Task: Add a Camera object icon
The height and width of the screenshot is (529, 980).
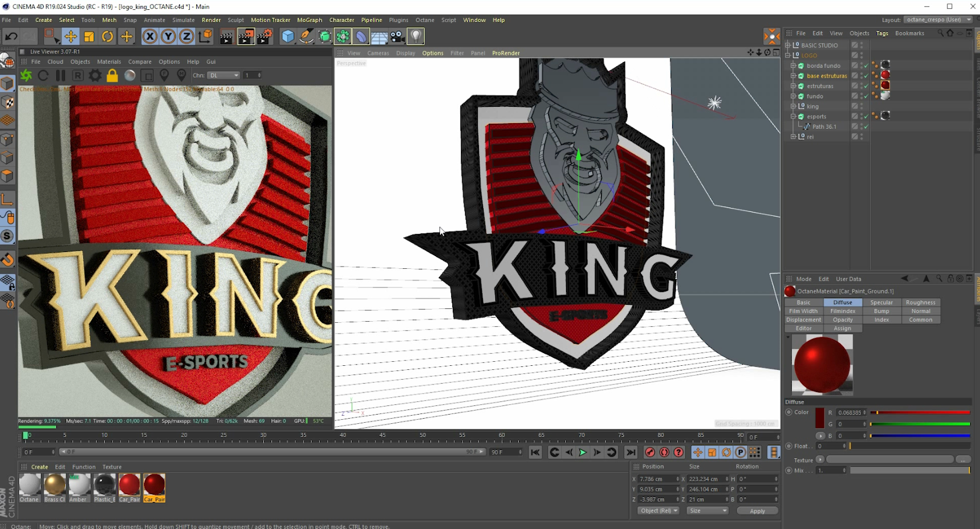Action: coord(398,37)
